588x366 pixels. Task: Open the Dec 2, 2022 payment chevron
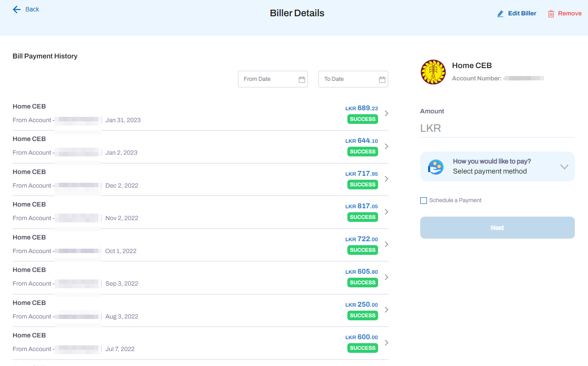386,179
